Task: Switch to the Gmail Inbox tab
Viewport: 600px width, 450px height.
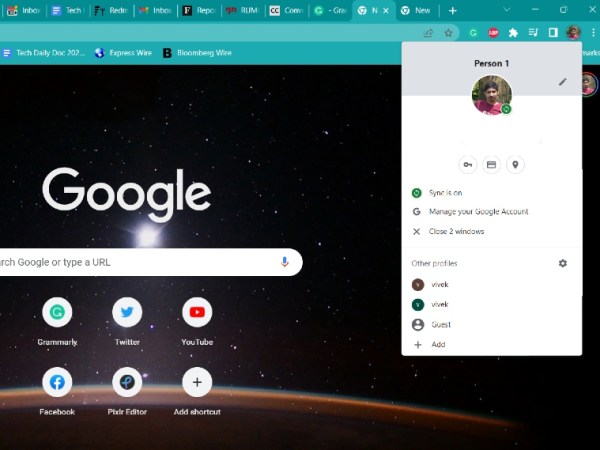Action: [x=155, y=11]
